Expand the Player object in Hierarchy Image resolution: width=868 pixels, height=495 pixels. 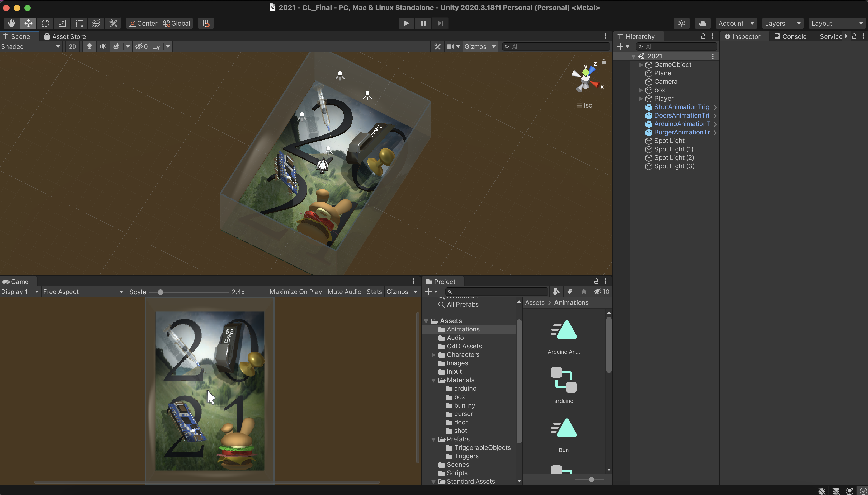point(641,99)
